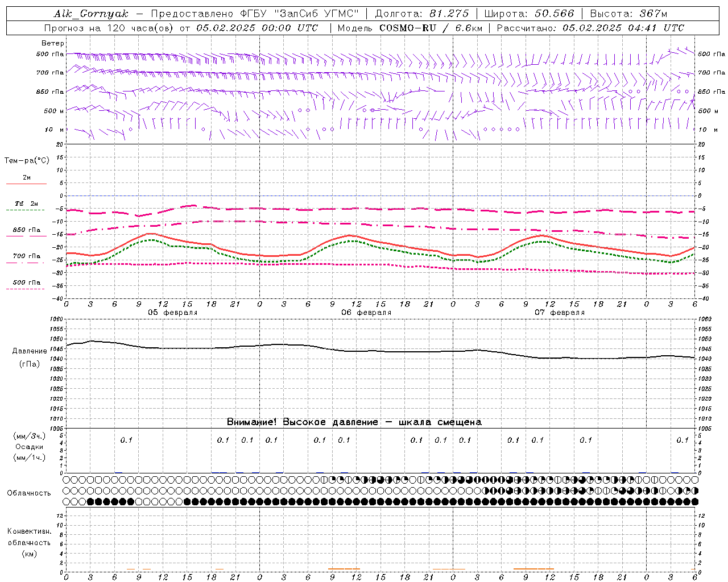The width and height of the screenshot is (728, 582).
Task: Click the Ветер panel label
Action: [53, 43]
